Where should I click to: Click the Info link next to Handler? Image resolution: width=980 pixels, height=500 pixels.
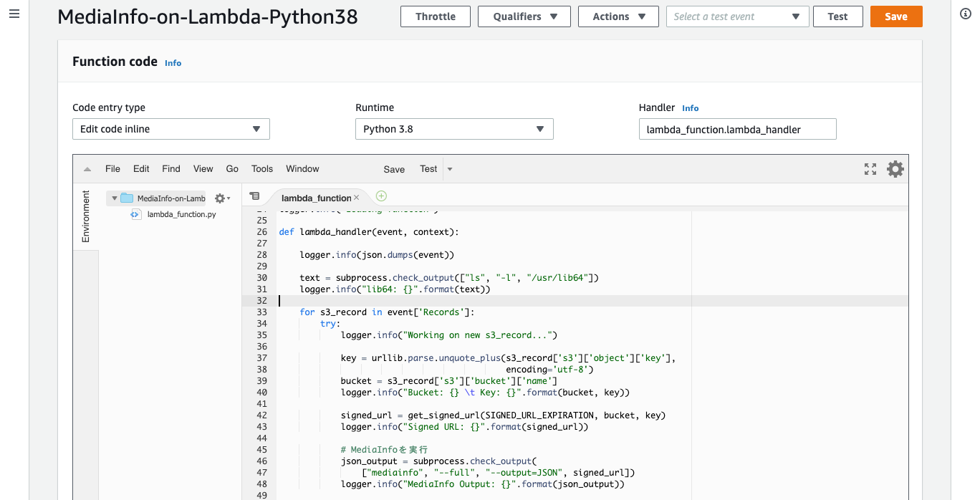[690, 108]
